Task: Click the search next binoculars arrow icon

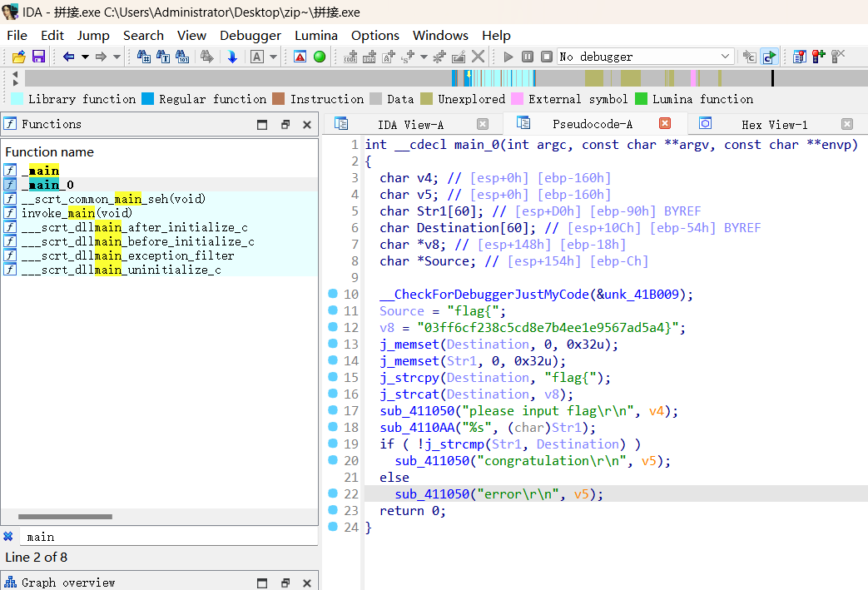Action: click(207, 57)
